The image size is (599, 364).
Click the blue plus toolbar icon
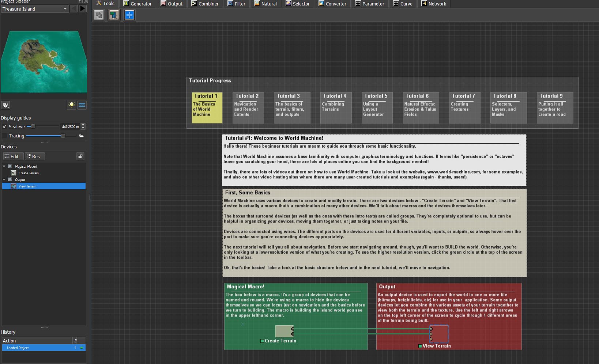pyautogui.click(x=129, y=15)
